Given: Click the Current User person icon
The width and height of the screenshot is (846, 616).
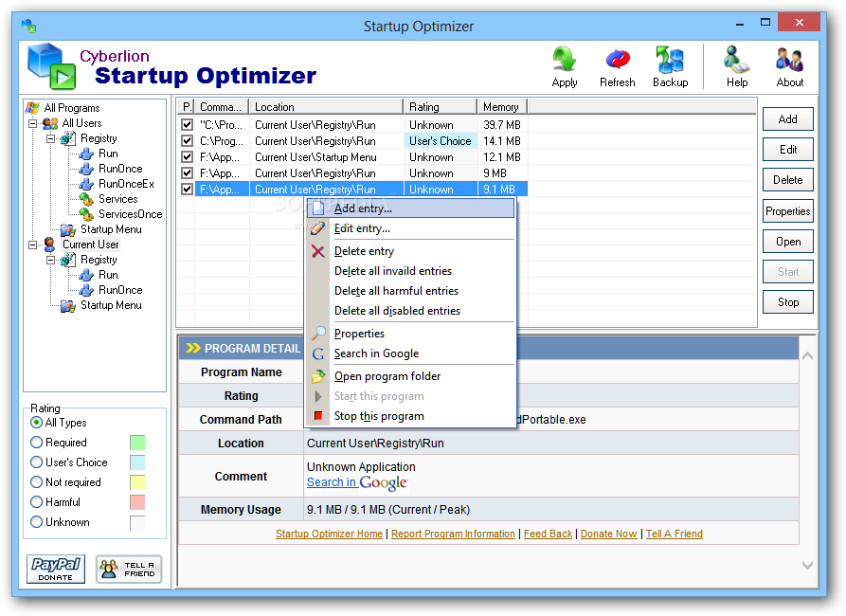Looking at the screenshot, I should 49,245.
